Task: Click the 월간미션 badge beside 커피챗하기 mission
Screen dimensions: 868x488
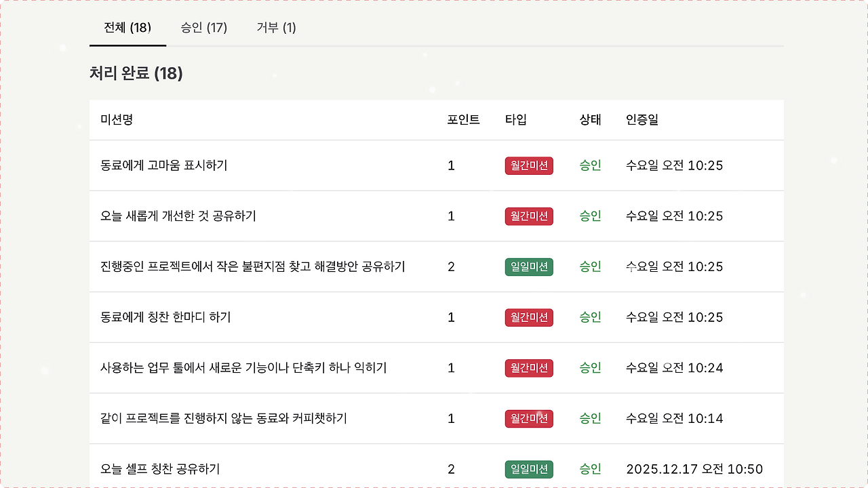Action: pyautogui.click(x=529, y=418)
